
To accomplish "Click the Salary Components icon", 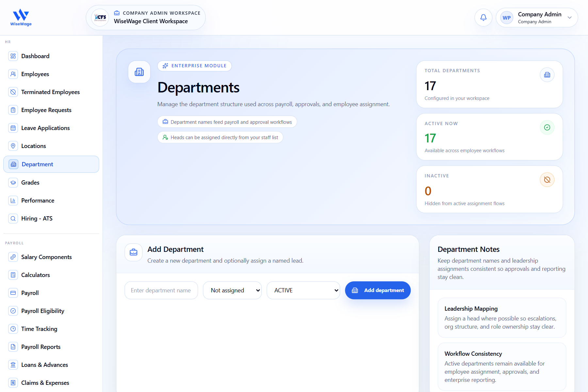I will [x=13, y=257].
